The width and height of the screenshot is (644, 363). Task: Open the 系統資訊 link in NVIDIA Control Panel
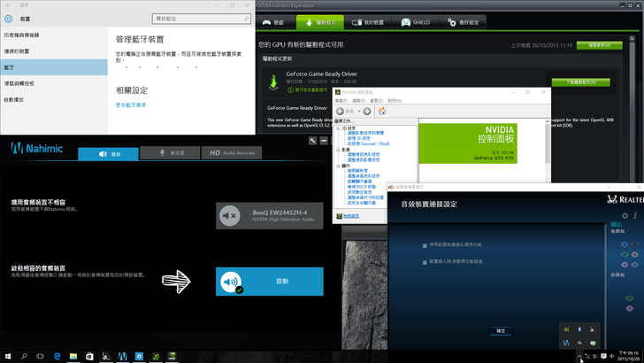(x=351, y=216)
